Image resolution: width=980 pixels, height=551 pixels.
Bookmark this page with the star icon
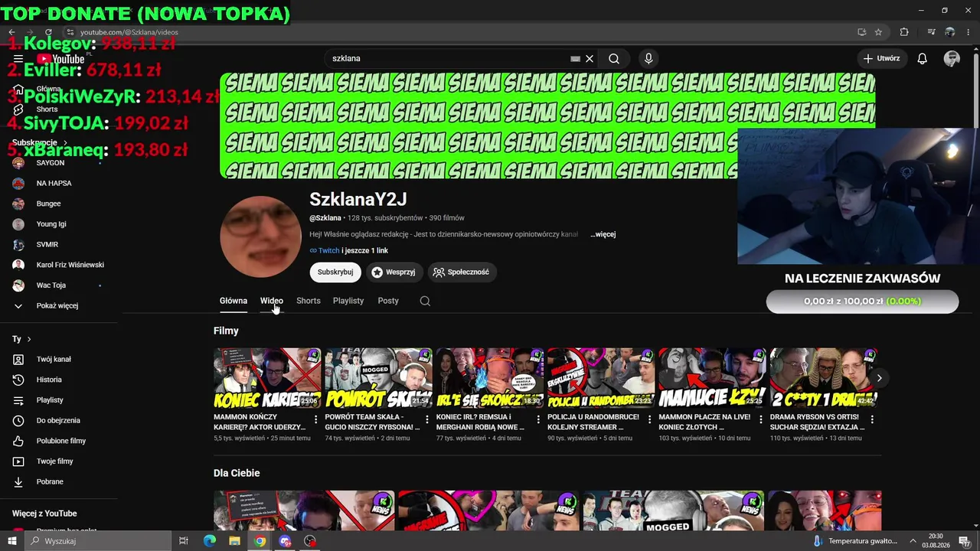click(879, 32)
